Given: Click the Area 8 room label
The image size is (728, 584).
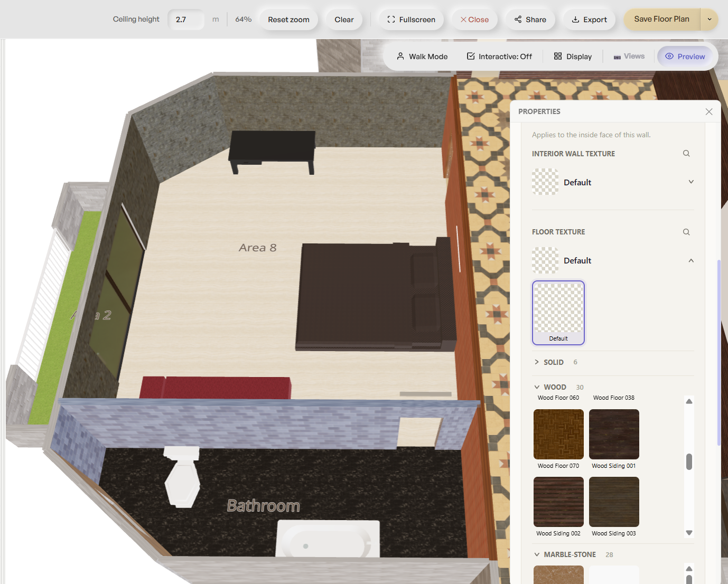Looking at the screenshot, I should 258,248.
